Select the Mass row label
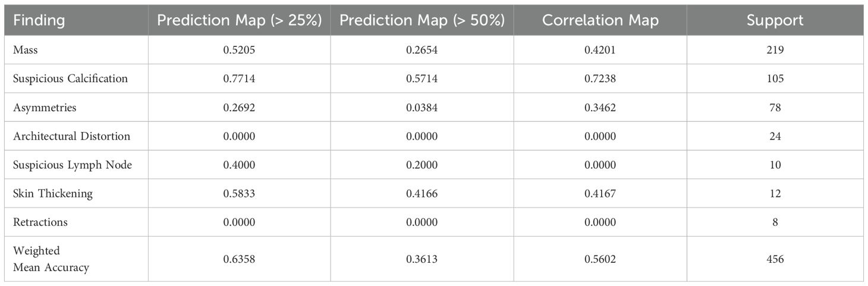 click(26, 50)
